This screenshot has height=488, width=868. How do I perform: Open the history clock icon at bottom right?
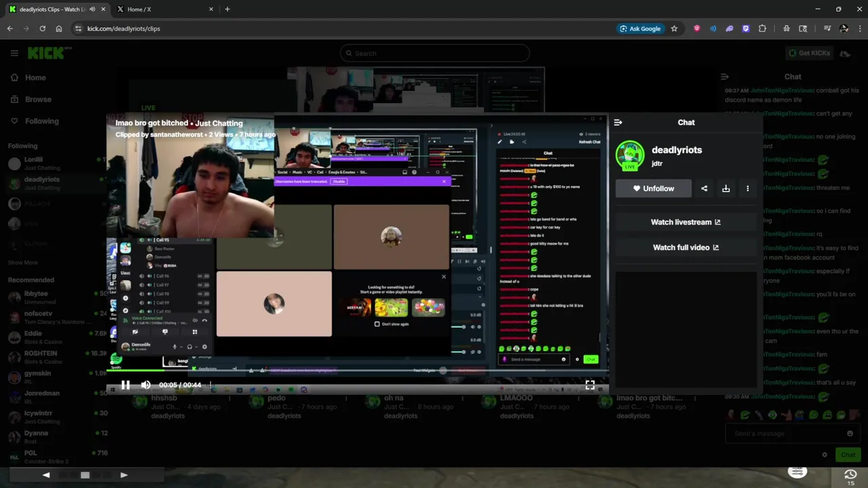point(850,474)
